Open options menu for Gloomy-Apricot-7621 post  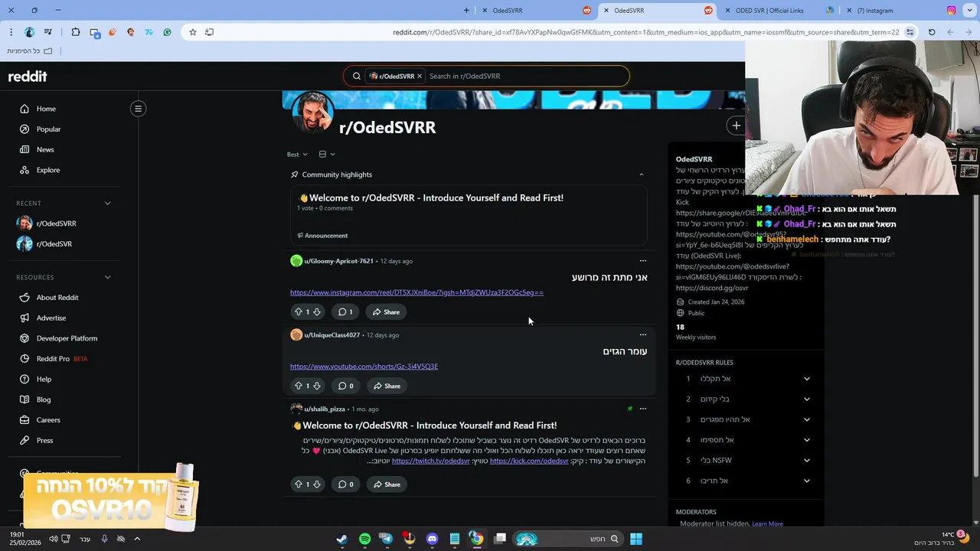pos(643,261)
